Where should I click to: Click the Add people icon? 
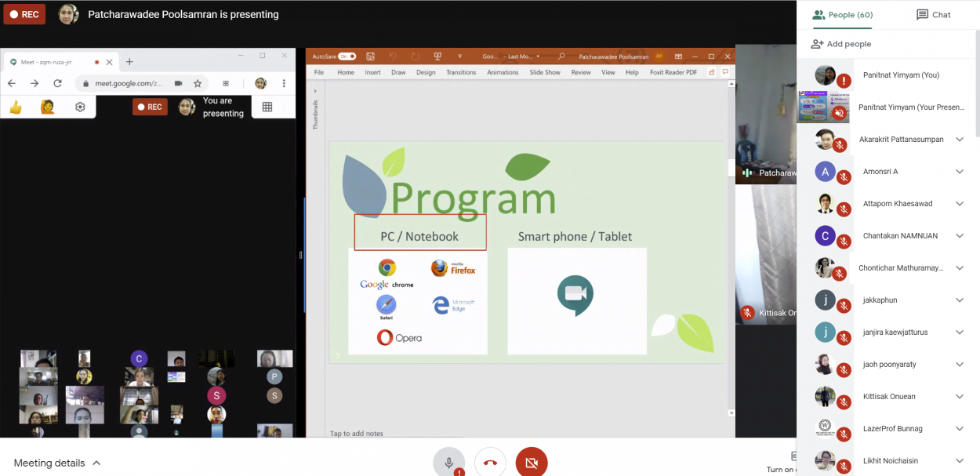click(x=817, y=44)
